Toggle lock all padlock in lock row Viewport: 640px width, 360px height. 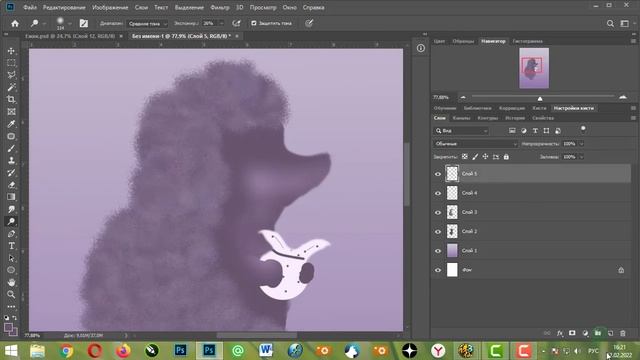click(506, 157)
